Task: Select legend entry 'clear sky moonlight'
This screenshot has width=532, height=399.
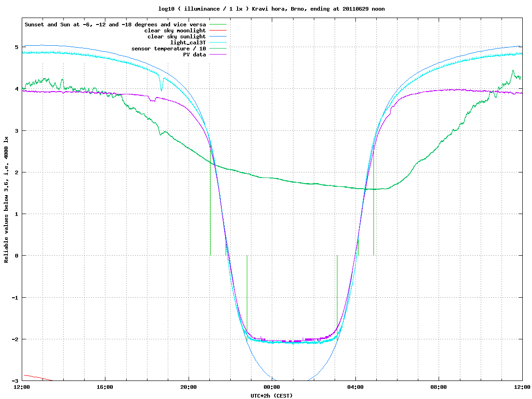Action: pos(175,31)
